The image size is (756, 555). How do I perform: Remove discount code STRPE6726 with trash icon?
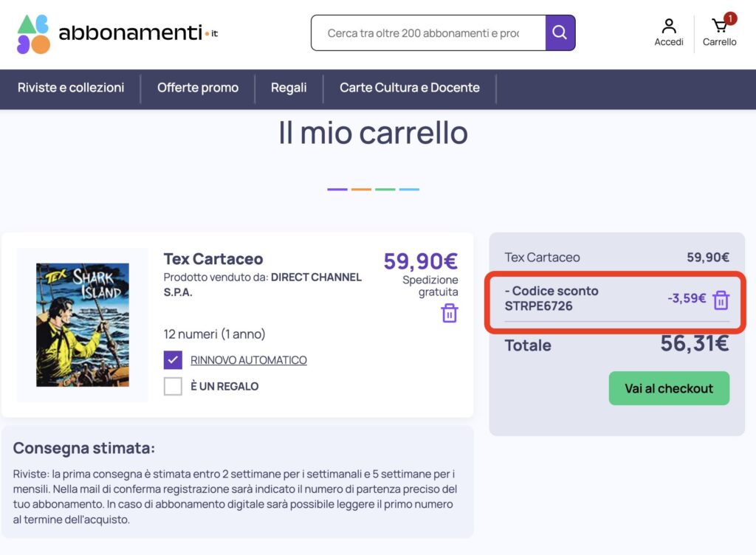721,300
